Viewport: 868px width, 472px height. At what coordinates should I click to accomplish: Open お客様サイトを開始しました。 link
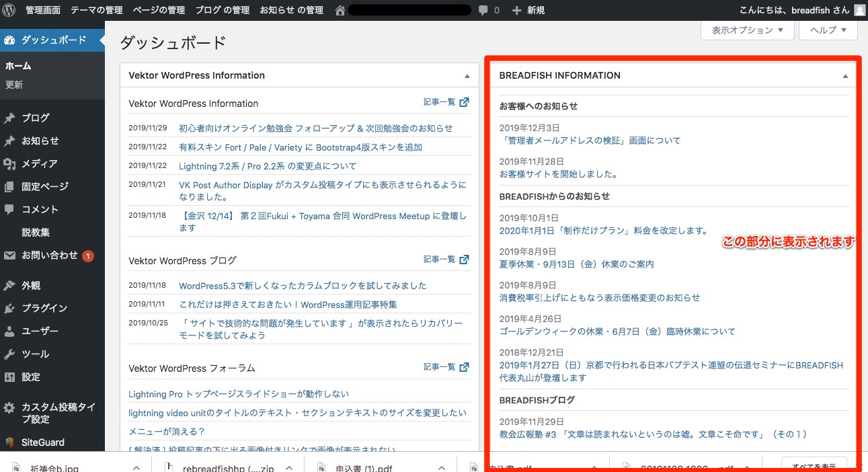559,173
